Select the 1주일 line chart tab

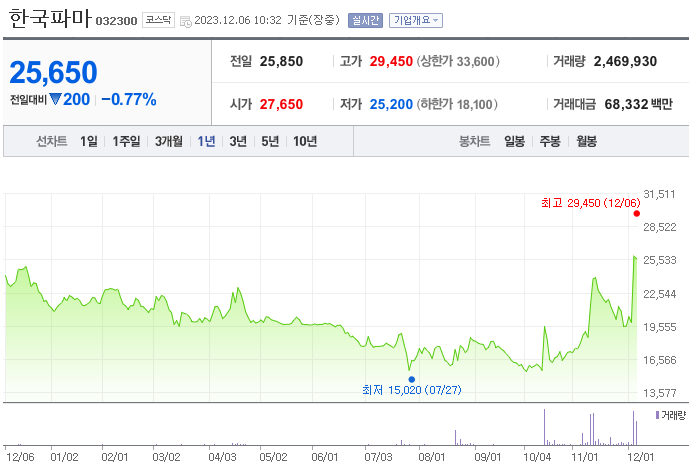(126, 141)
